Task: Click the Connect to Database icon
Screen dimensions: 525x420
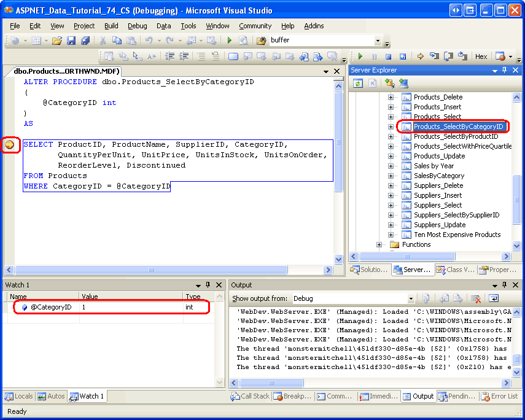Action: (389, 84)
